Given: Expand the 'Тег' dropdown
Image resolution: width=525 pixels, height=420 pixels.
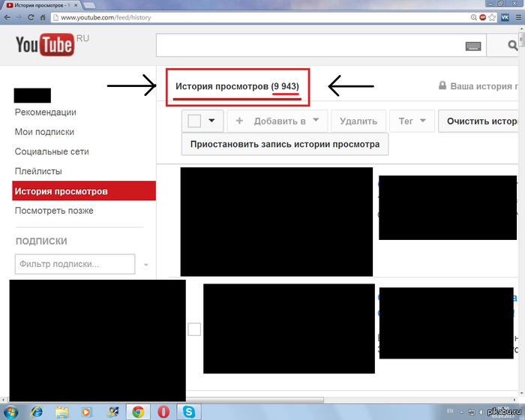Looking at the screenshot, I should click(x=412, y=121).
